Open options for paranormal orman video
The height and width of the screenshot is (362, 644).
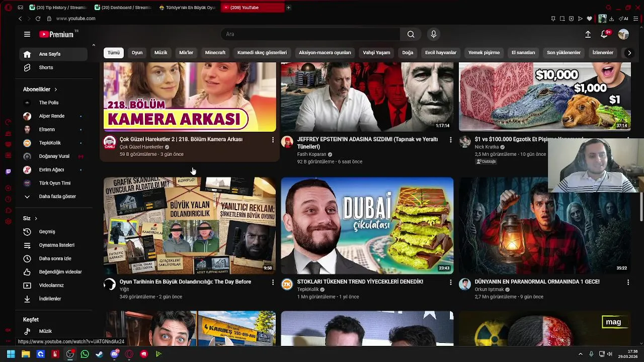point(628,283)
